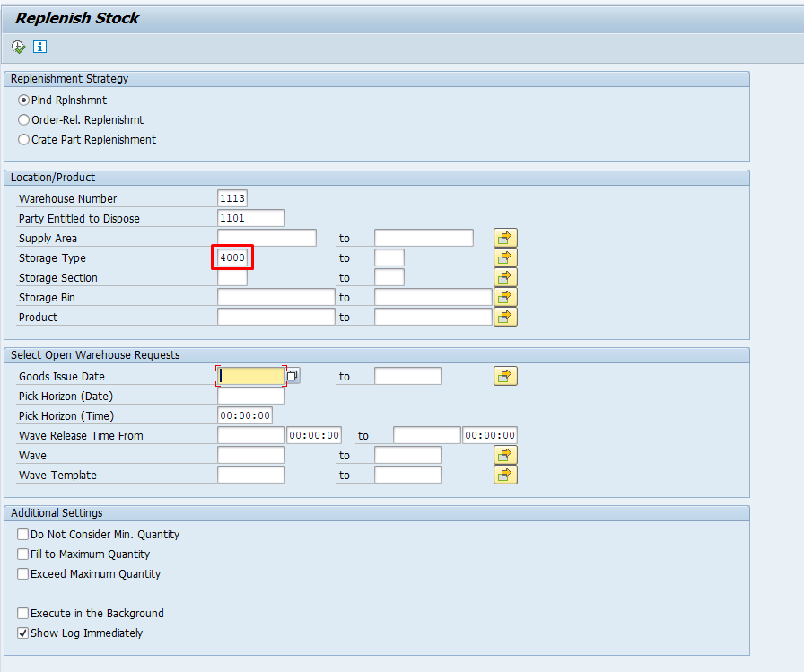Click the Warehouse Number field
This screenshot has height=672, width=804.
(232, 198)
